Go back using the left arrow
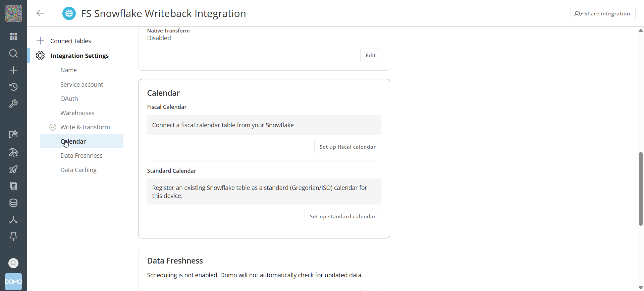This screenshot has height=291, width=644. pyautogui.click(x=40, y=13)
